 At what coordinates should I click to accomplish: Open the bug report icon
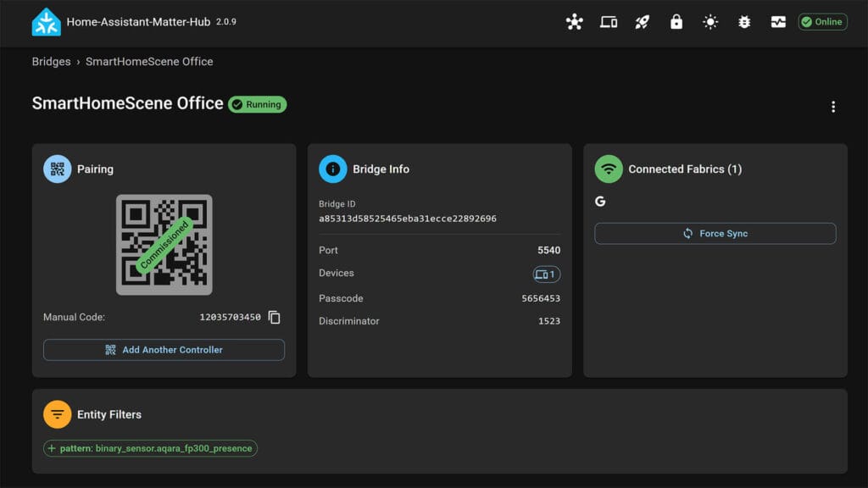743,22
